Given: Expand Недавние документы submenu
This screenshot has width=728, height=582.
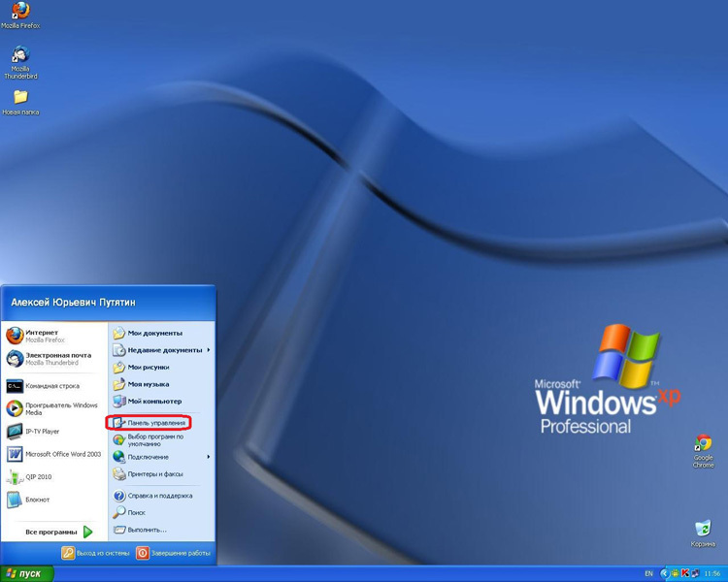Looking at the screenshot, I should (x=161, y=350).
